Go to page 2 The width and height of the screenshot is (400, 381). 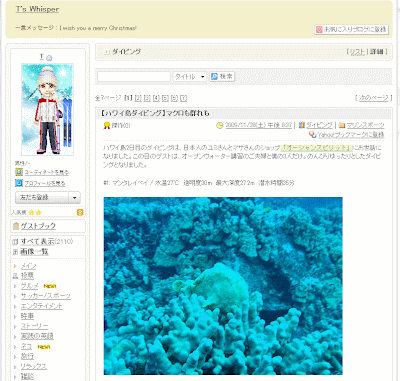[x=138, y=98]
